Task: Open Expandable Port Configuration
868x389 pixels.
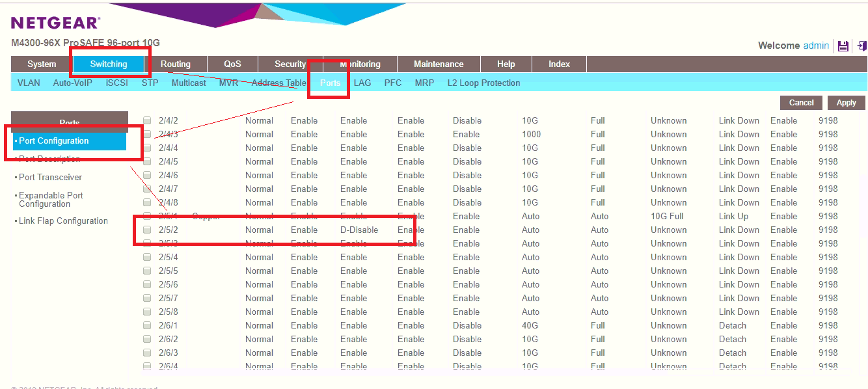Action: [x=51, y=199]
